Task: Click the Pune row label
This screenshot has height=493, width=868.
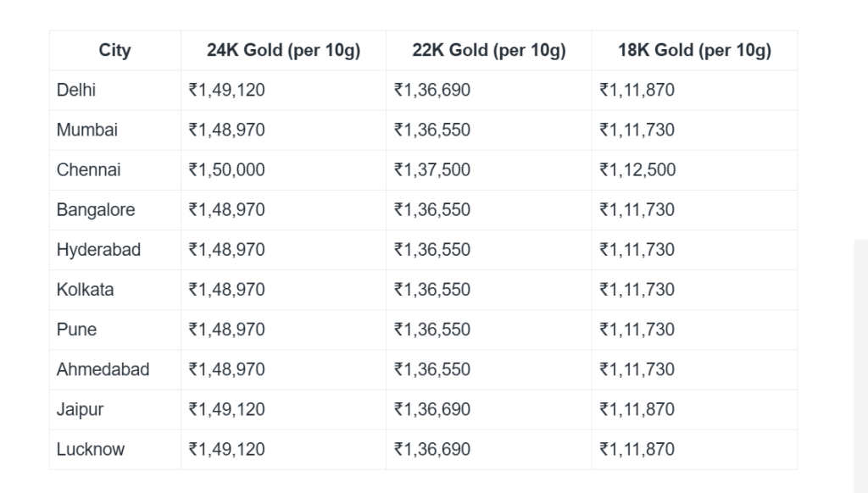Action: click(x=76, y=330)
